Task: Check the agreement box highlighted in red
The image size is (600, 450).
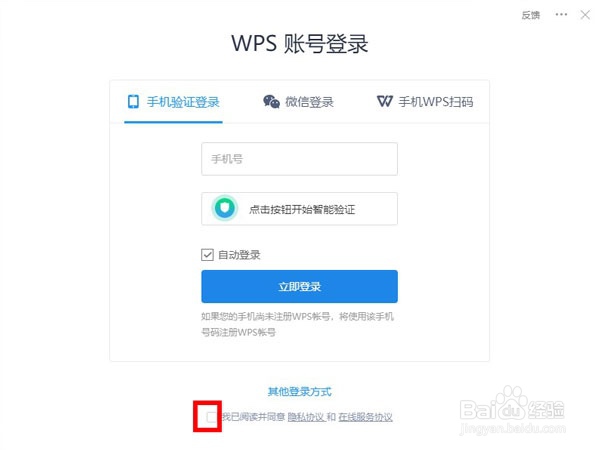Action: (x=211, y=417)
